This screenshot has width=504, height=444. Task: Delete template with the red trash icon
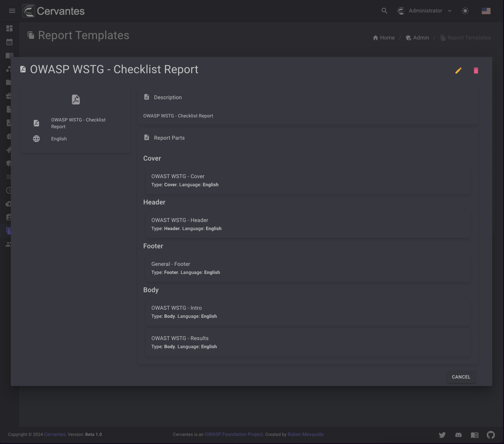point(476,71)
